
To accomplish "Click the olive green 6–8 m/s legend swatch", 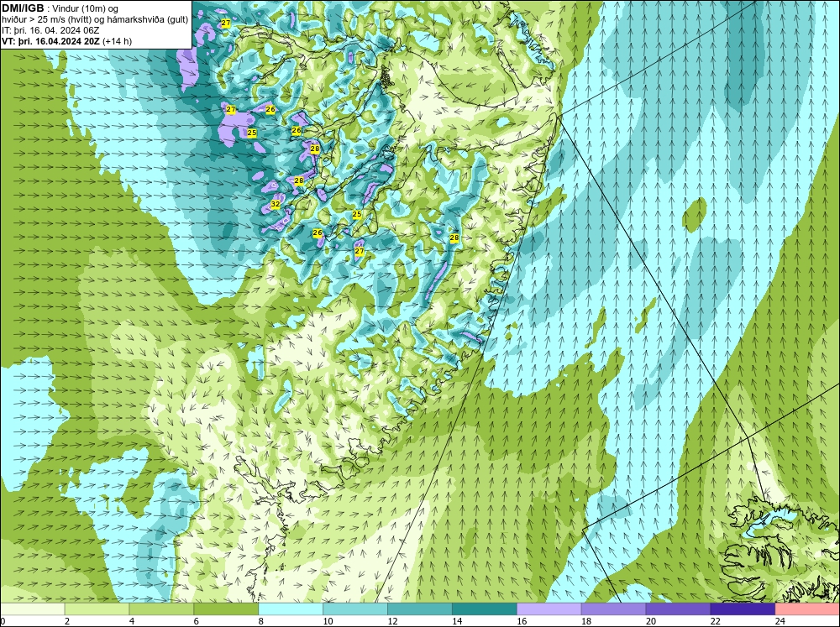I will tap(226, 609).
